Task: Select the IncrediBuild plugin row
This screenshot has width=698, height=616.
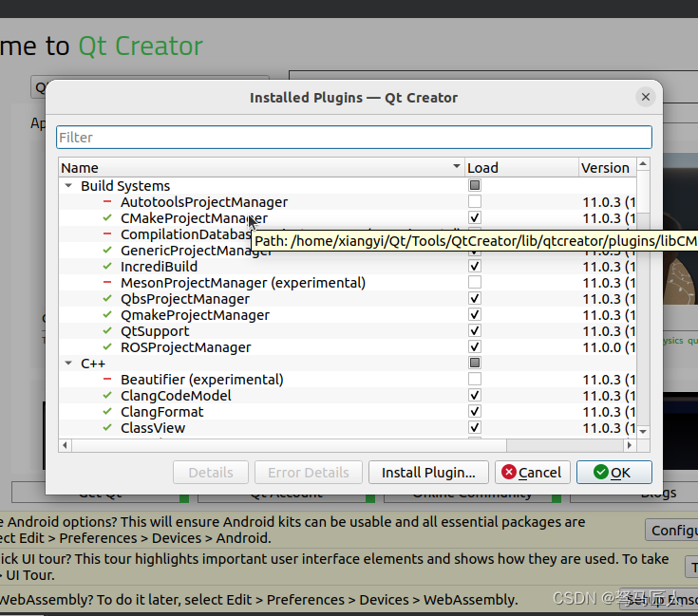Action: point(348,267)
